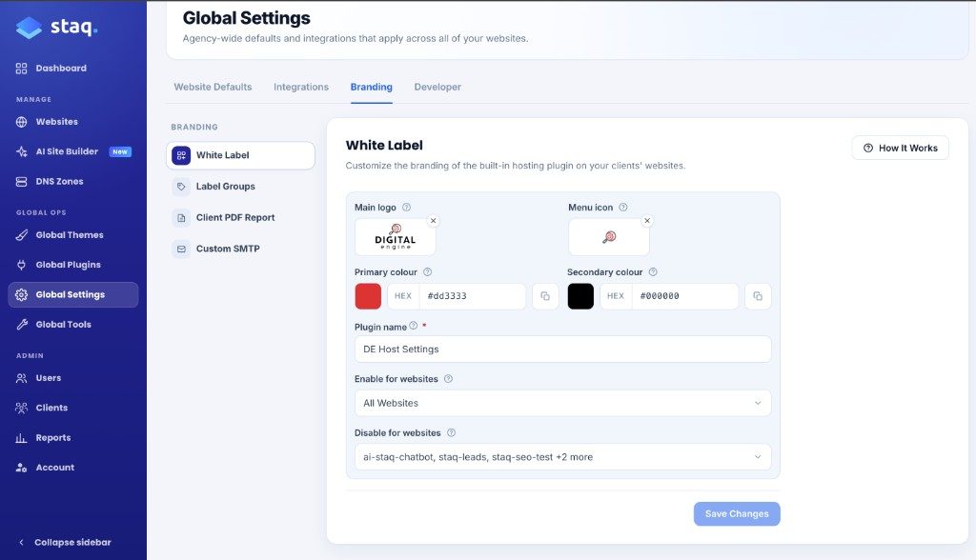The width and height of the screenshot is (976, 560).
Task: Click the staq logo icon
Action: [x=29, y=28]
